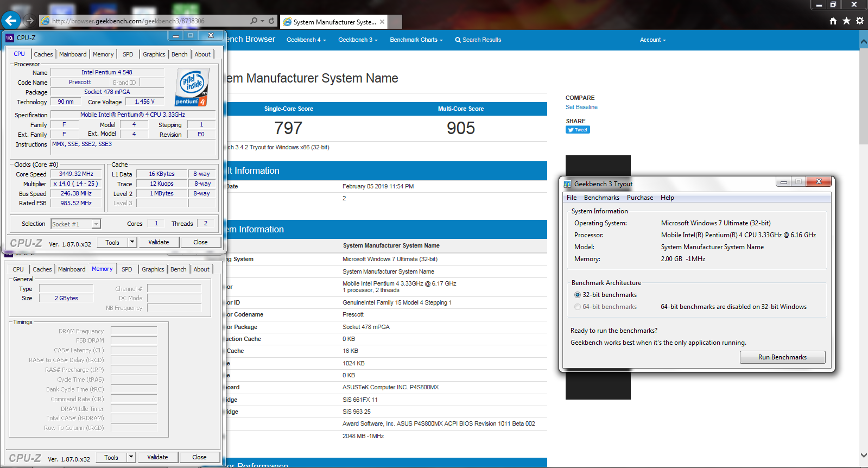Screen dimensions: 868x468
Task: Click the Set Baseline link
Action: [x=581, y=107]
